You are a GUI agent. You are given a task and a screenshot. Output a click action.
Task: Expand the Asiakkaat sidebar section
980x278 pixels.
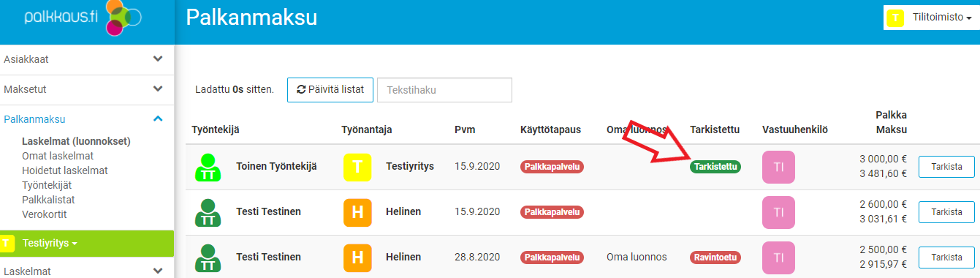pos(86,59)
